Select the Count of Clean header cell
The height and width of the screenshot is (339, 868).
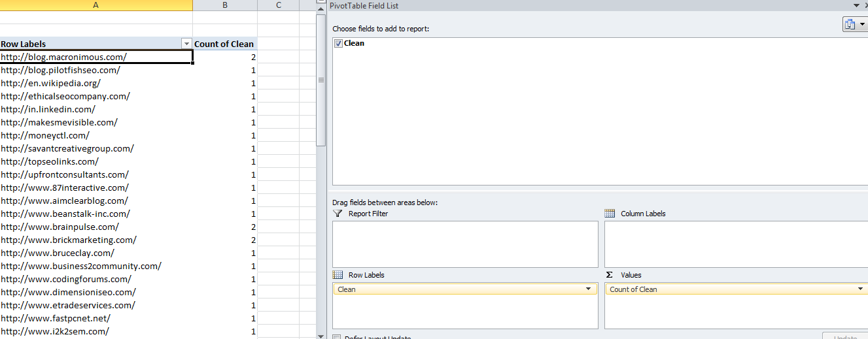[x=225, y=44]
